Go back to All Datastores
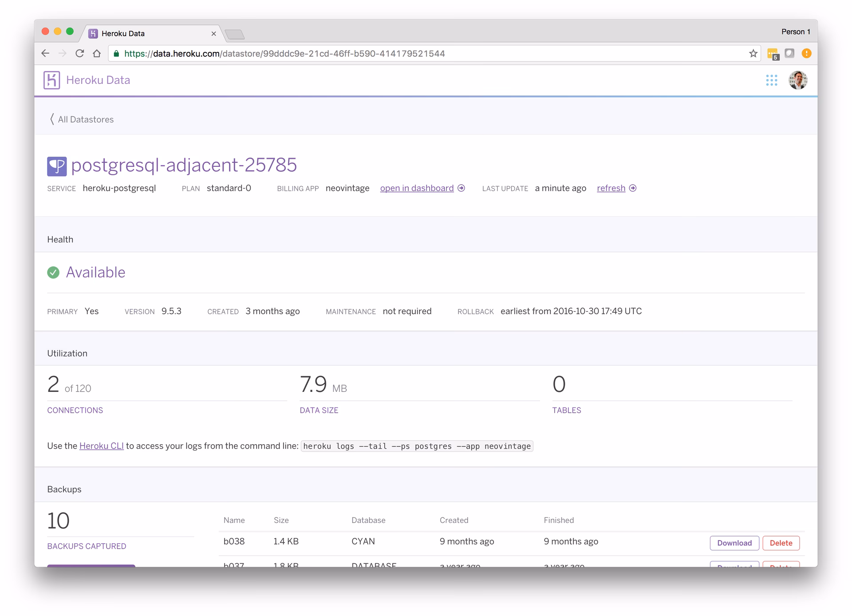The width and height of the screenshot is (852, 616). [x=82, y=119]
